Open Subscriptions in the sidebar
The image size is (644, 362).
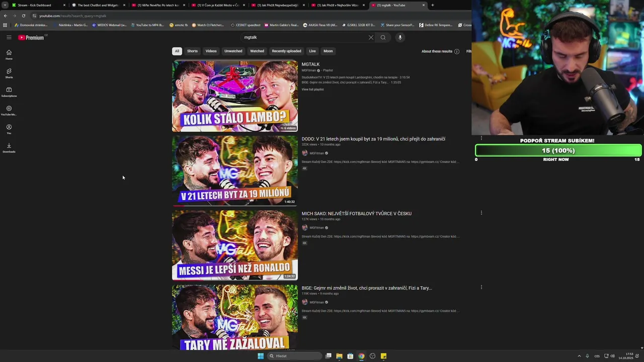(x=9, y=92)
